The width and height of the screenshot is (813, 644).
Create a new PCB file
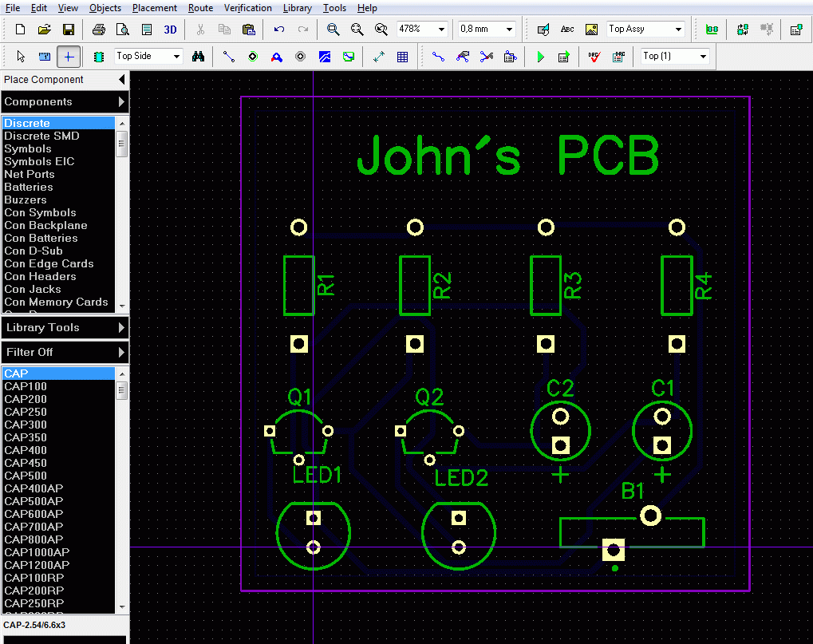tap(20, 30)
